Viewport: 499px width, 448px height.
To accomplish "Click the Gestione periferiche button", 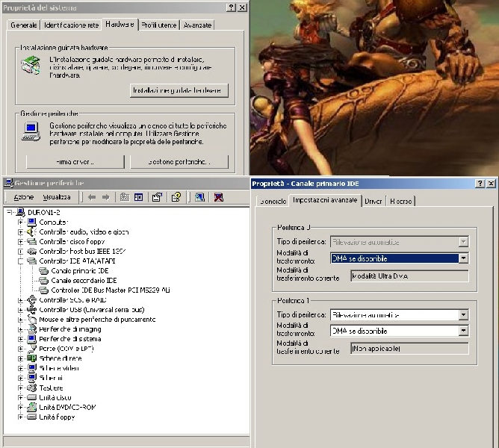I will [x=179, y=162].
